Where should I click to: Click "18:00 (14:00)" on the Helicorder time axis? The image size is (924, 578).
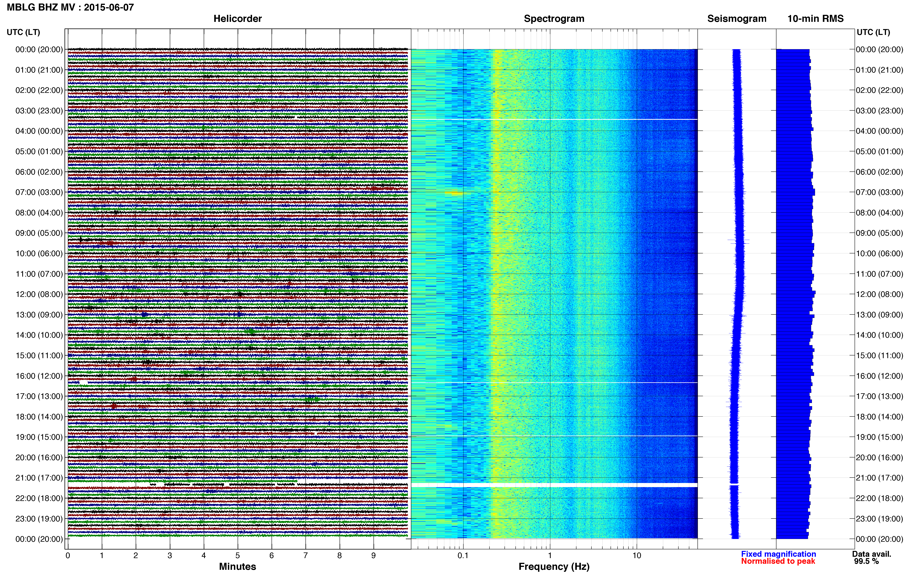pyautogui.click(x=39, y=417)
